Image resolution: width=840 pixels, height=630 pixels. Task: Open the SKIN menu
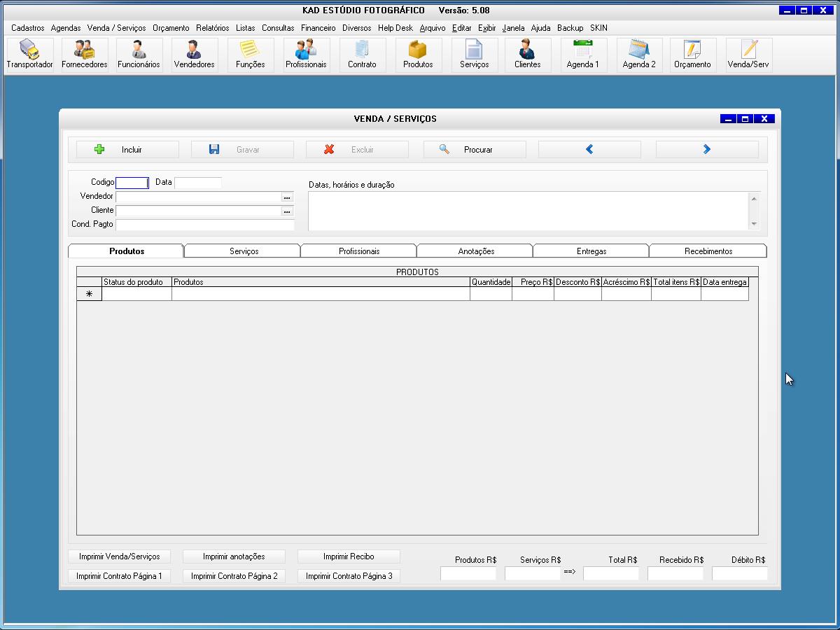(x=598, y=28)
